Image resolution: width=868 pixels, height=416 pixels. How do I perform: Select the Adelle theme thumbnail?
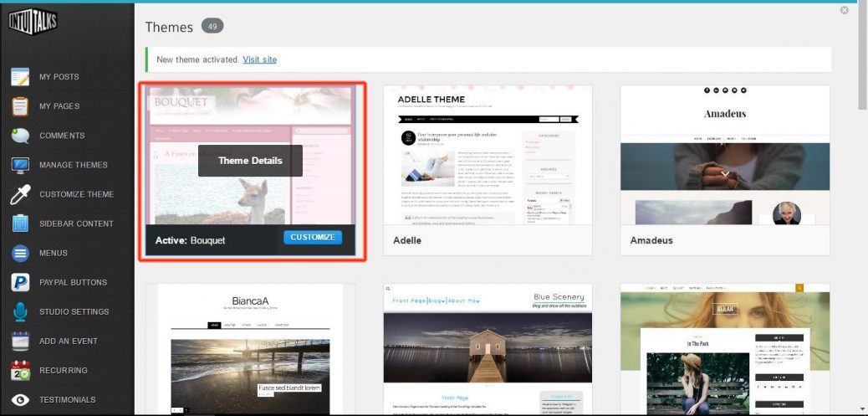coord(488,155)
